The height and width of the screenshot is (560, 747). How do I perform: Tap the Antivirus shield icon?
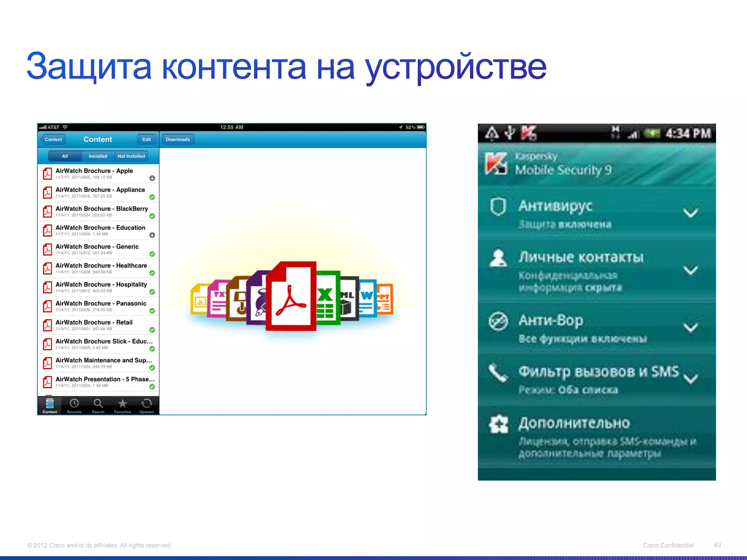click(x=498, y=207)
